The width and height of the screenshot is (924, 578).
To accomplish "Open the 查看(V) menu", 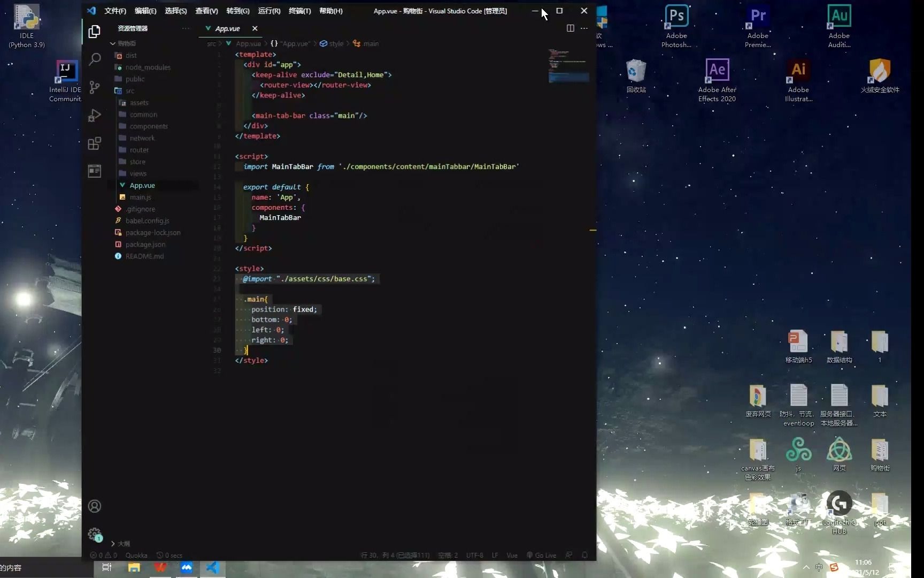I will [206, 11].
